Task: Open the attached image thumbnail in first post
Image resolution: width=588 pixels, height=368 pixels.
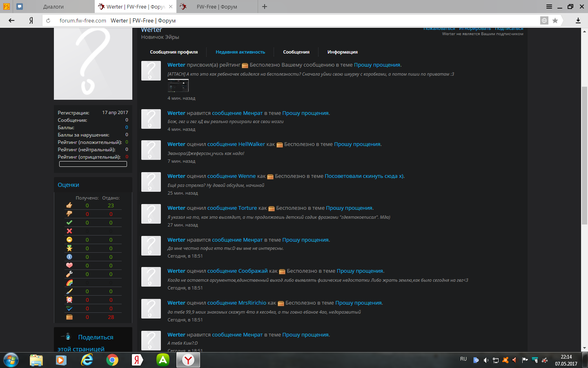Action: click(178, 85)
